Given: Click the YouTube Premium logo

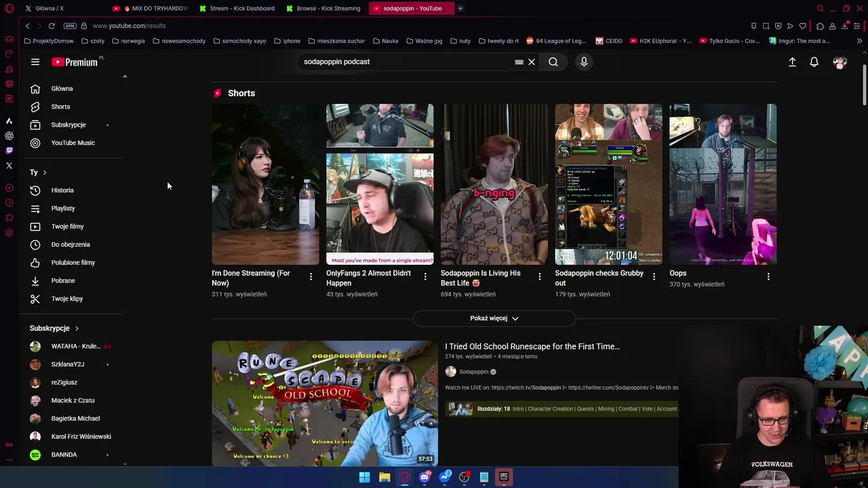Looking at the screenshot, I should [x=75, y=62].
